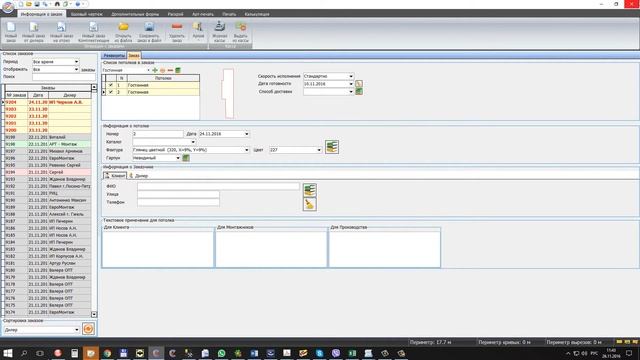This screenshot has height=360, width=640.
Task: Click in the Поиск search field
Action: pos(64,77)
